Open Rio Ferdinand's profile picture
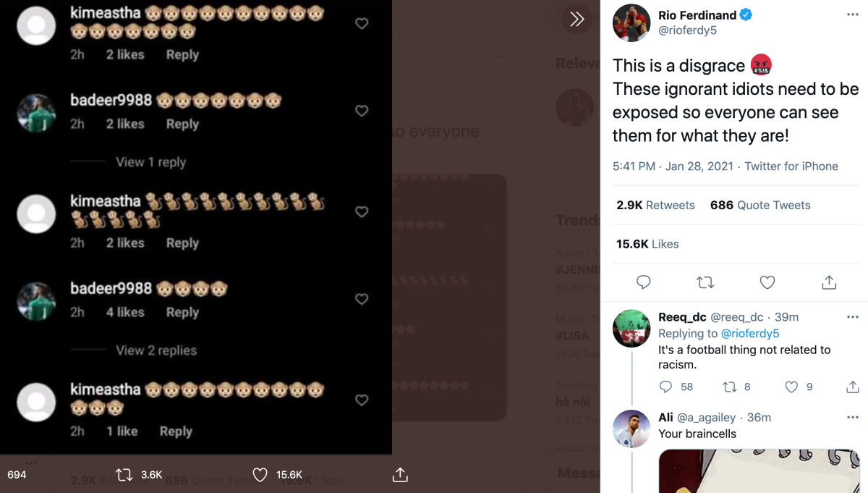Screen dimensions: 868x493 [631, 22]
